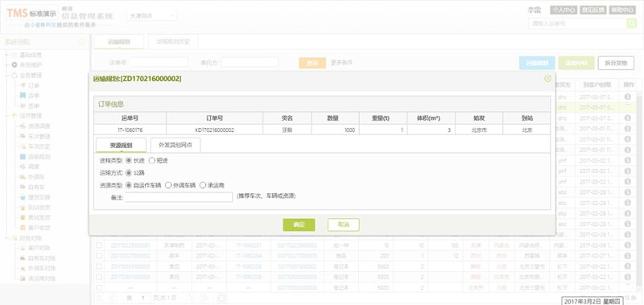
Task: Switch to 外发其他网点 tab in dialog
Action: point(175,145)
